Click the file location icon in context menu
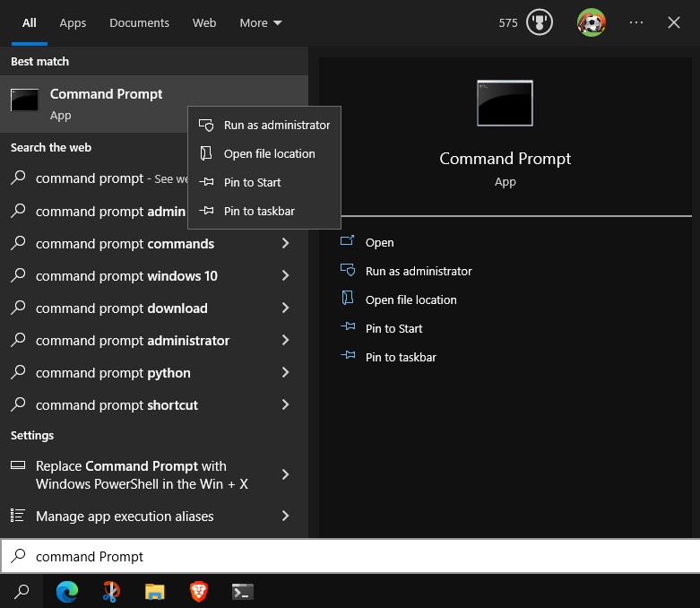This screenshot has width=700, height=608. 206,153
